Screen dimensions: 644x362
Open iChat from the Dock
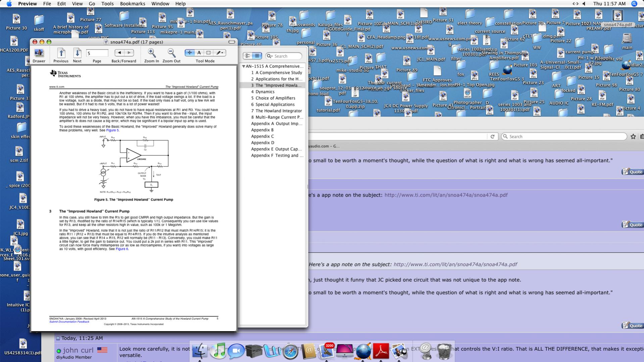(x=236, y=351)
